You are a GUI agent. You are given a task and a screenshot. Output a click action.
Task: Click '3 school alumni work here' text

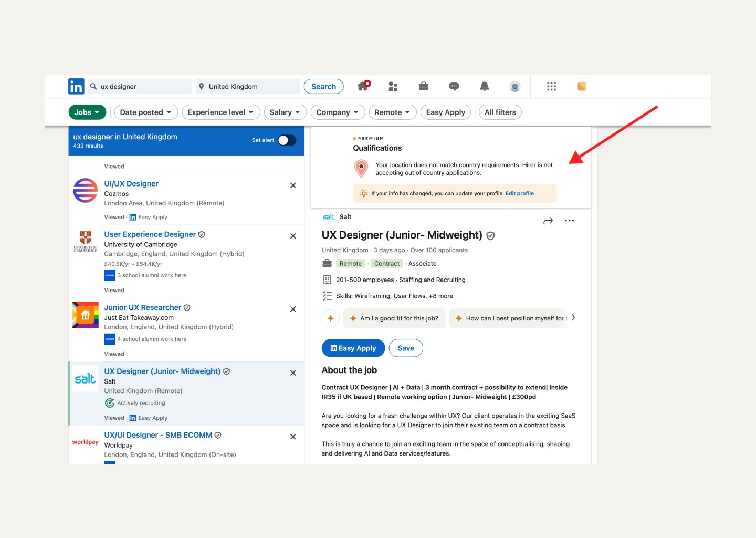click(x=152, y=275)
